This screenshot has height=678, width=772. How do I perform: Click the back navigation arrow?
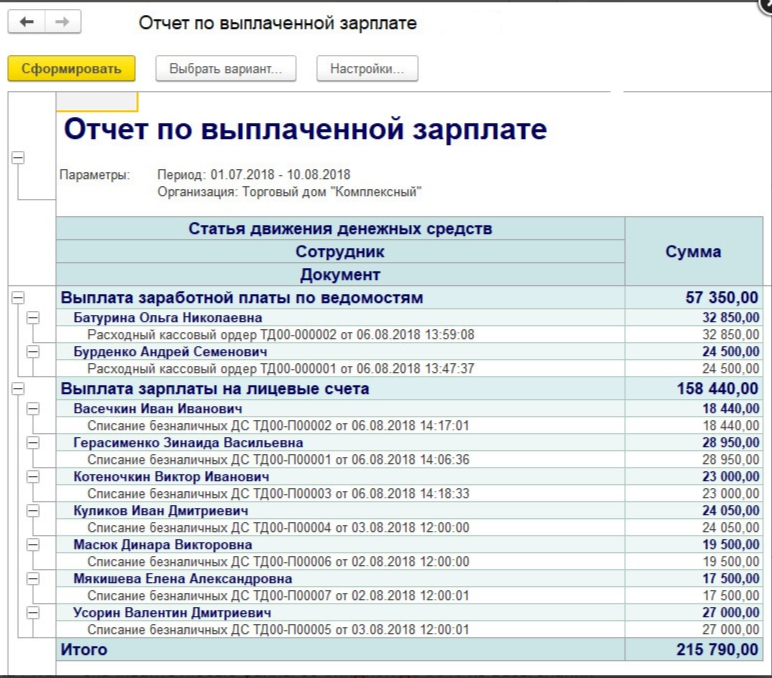click(x=27, y=22)
